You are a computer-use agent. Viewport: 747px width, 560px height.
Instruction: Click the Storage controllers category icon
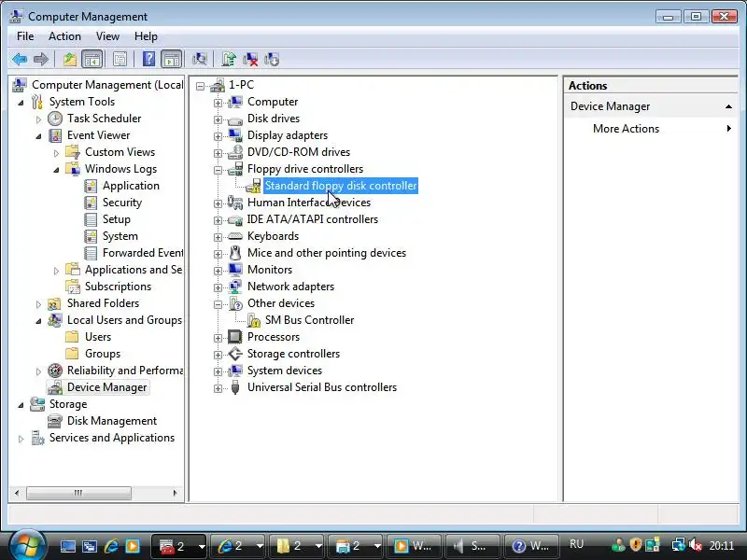[235, 354]
